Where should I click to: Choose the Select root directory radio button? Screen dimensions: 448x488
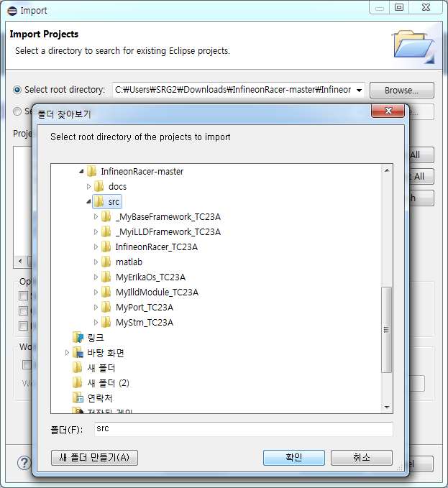click(x=17, y=90)
